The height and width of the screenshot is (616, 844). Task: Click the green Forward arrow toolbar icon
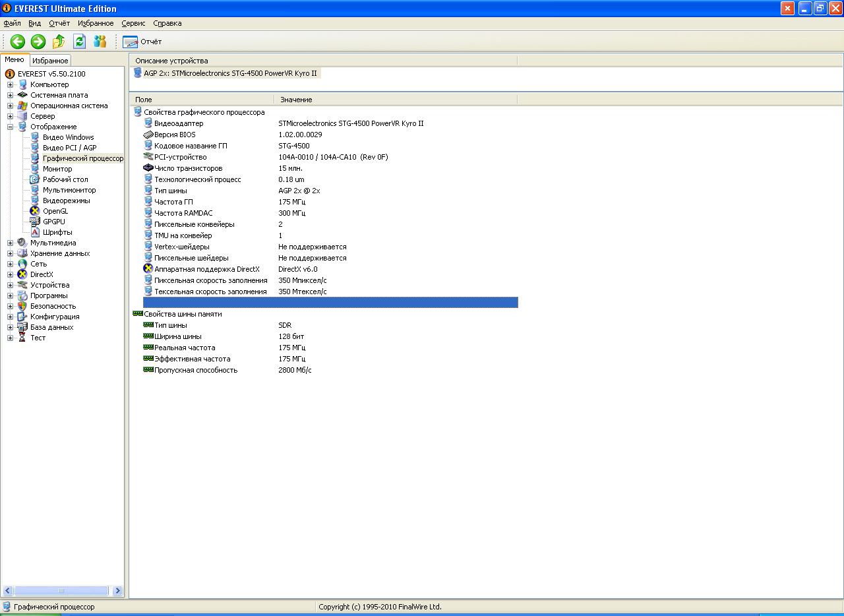[38, 42]
